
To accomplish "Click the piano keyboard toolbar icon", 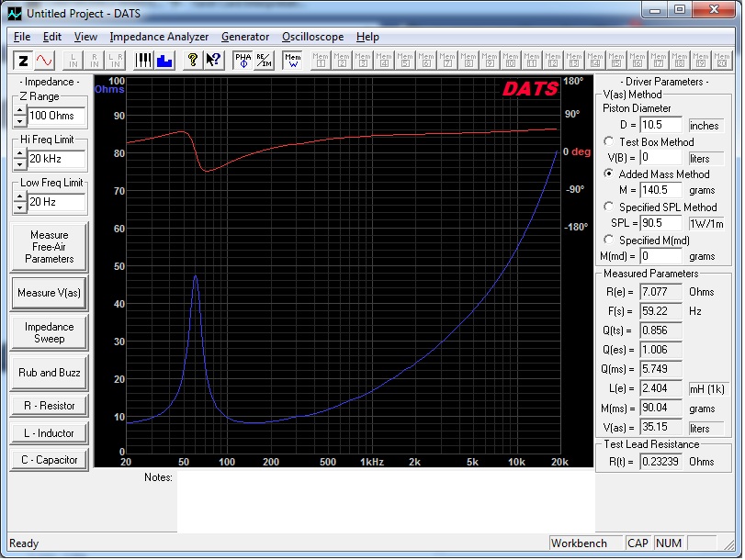I will click(143, 61).
